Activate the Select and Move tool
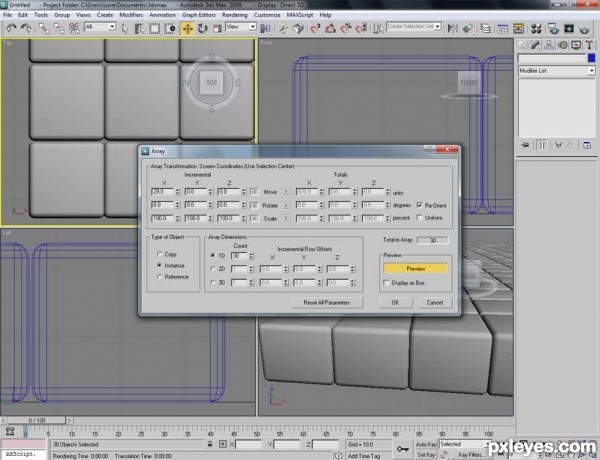This screenshot has height=460, width=600. coord(188,28)
